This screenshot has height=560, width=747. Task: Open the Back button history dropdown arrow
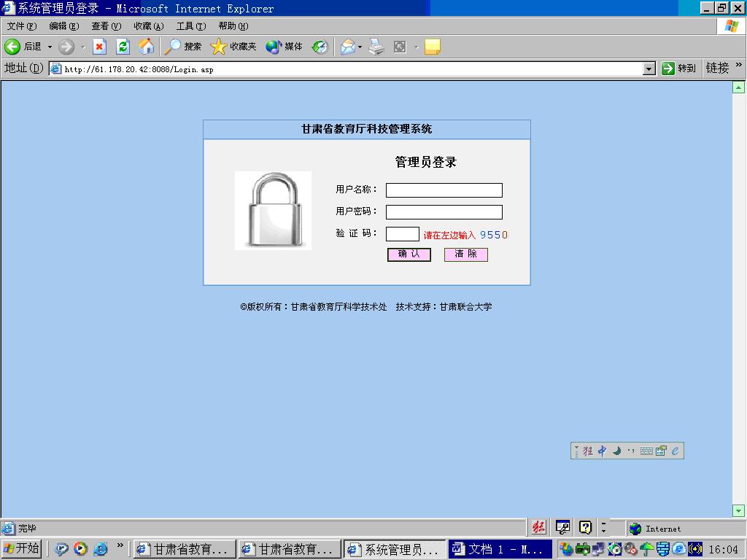[50, 47]
